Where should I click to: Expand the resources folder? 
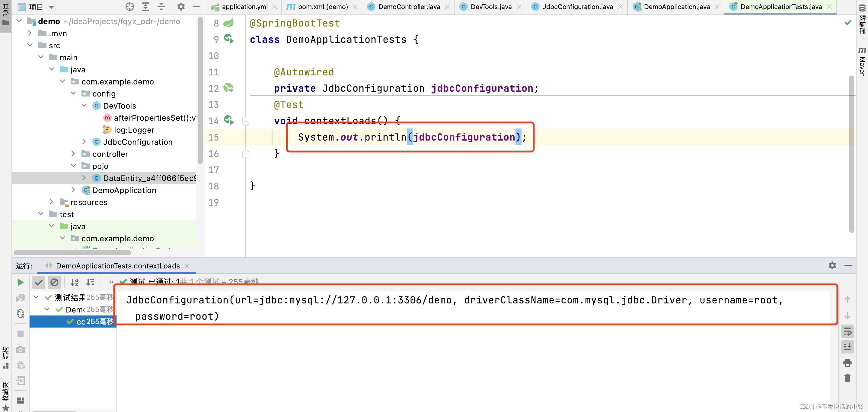pyautogui.click(x=52, y=202)
